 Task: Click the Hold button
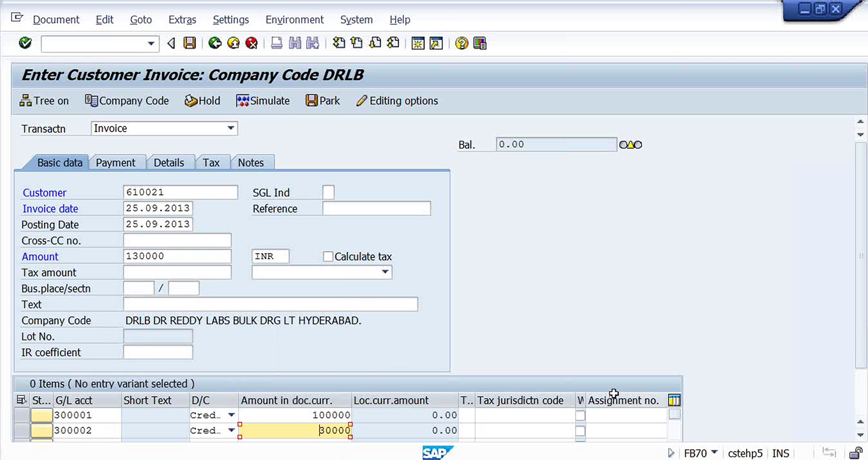click(202, 101)
